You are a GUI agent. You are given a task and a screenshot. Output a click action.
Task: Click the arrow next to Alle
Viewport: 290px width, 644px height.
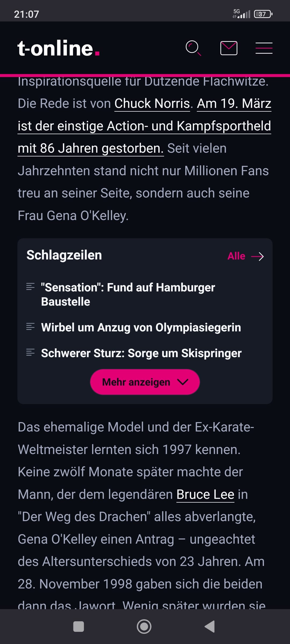257,257
